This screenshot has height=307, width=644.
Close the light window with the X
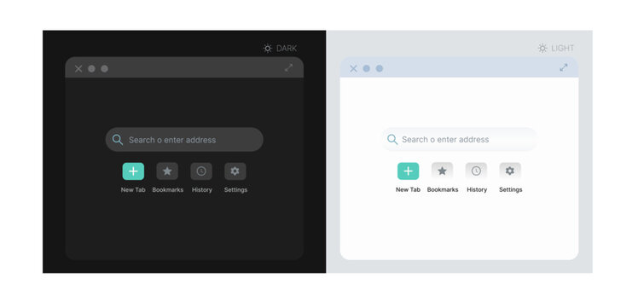[353, 68]
